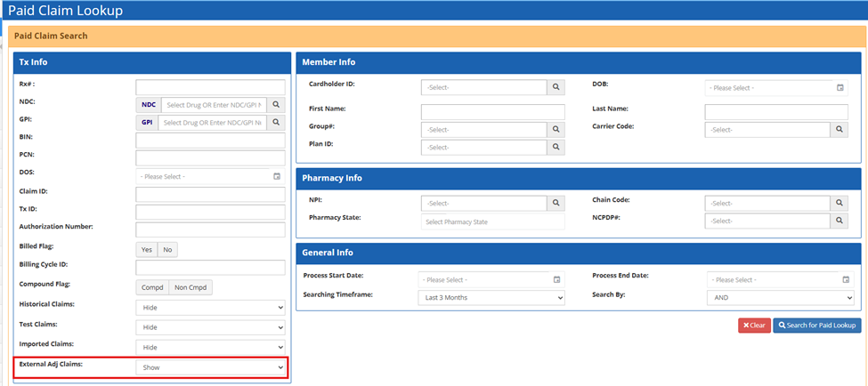The image size is (868, 386).
Task: Select the Non Cmpd compound flag
Action: click(x=191, y=287)
